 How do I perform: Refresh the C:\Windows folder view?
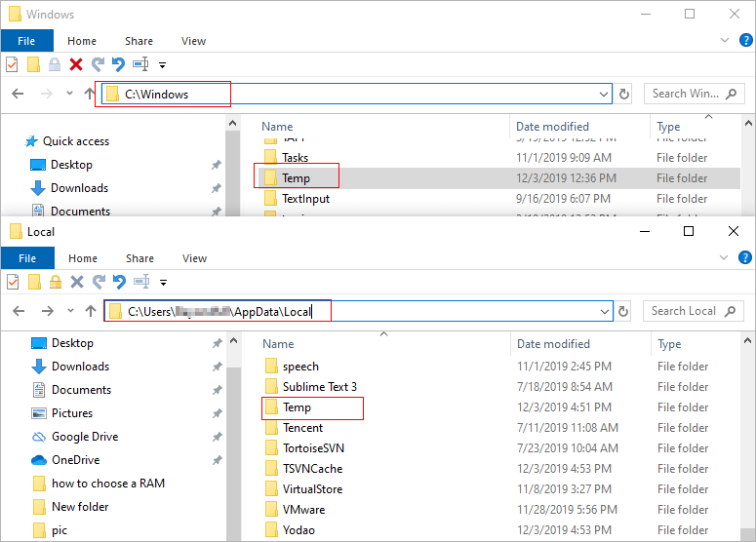[x=624, y=94]
